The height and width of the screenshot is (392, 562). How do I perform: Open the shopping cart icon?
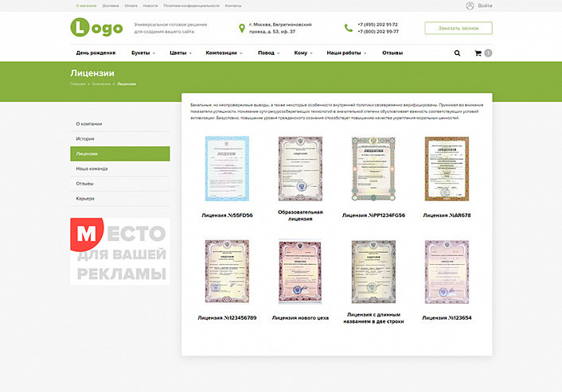[478, 53]
